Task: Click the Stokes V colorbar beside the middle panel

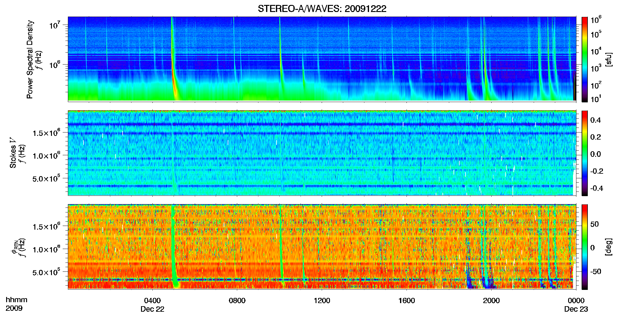Action: (x=585, y=153)
